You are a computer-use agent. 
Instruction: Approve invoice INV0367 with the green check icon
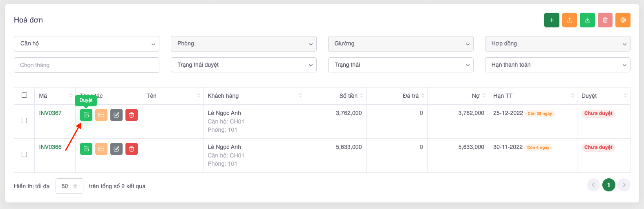coord(86,115)
